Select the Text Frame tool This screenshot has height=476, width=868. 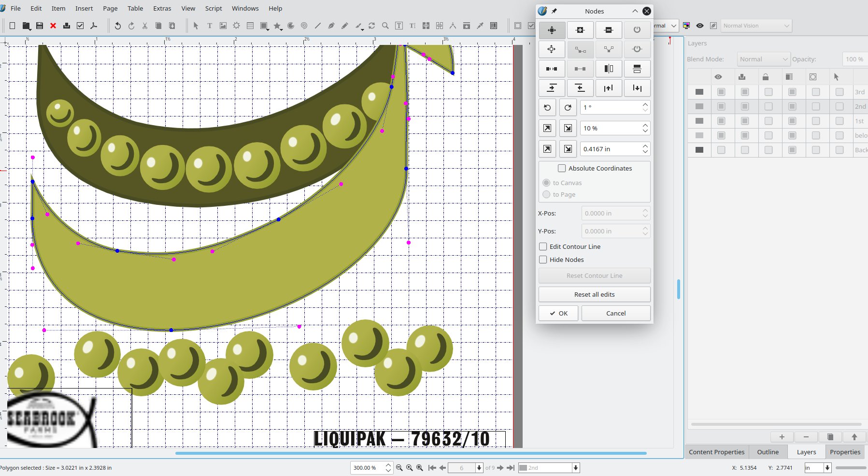click(209, 26)
